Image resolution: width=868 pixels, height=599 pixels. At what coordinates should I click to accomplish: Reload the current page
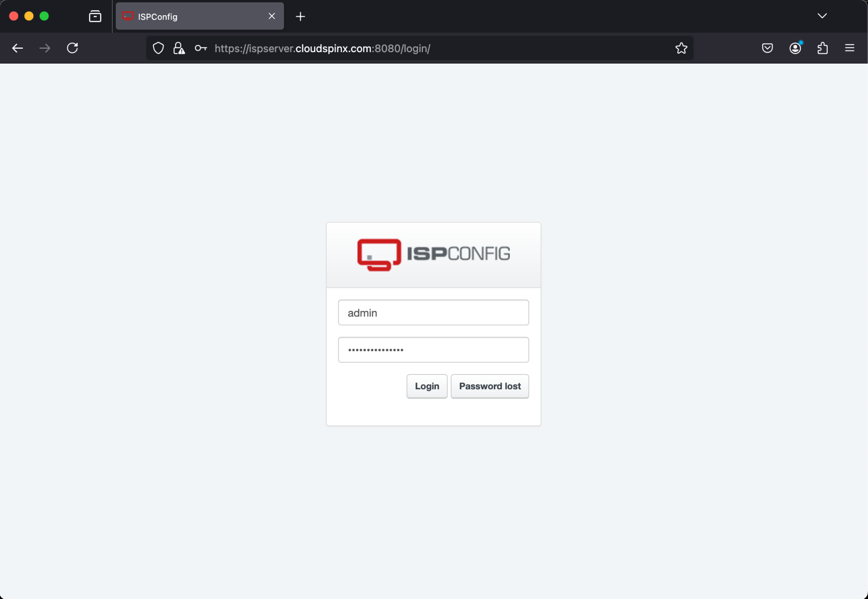72,48
